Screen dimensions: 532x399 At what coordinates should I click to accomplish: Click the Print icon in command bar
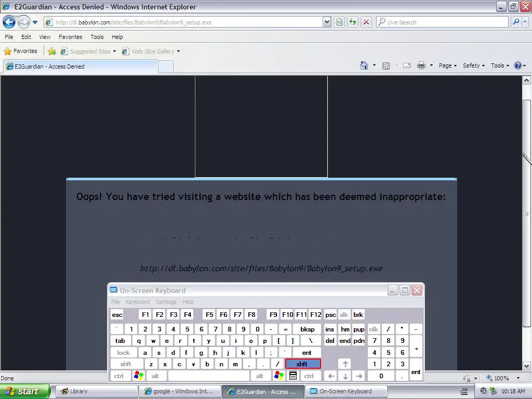click(421, 65)
